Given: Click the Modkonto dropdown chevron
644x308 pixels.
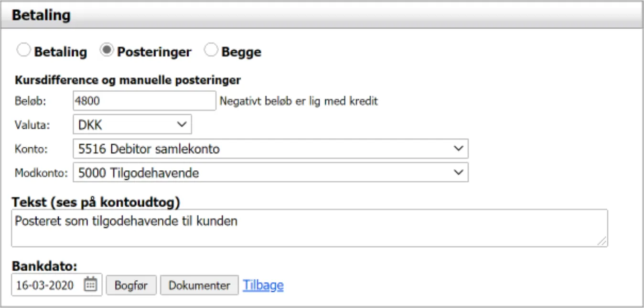Looking at the screenshot, I should 458,173.
